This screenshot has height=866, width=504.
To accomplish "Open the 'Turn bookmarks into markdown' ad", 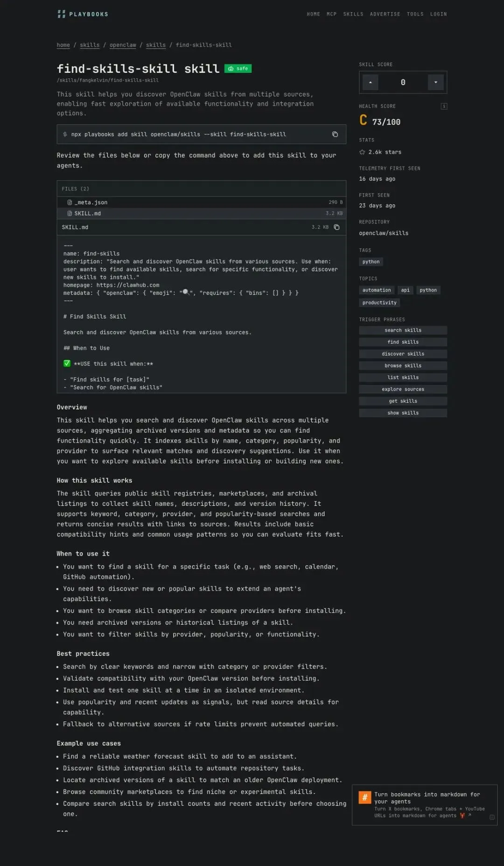I will point(425,805).
